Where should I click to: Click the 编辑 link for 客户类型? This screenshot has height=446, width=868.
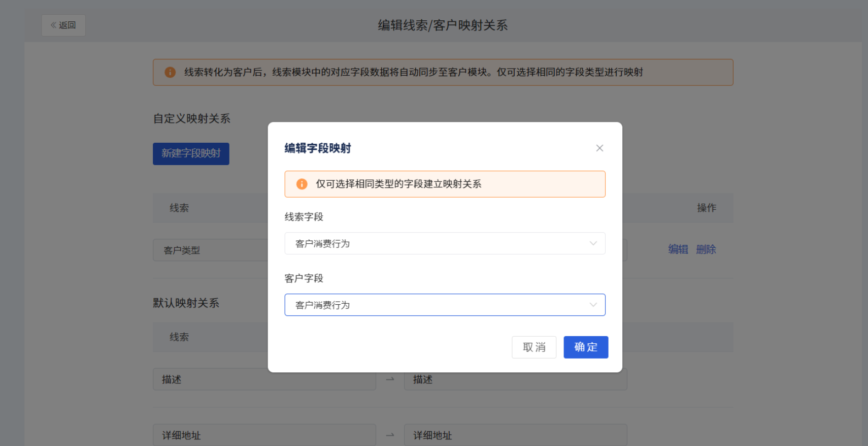pos(678,249)
